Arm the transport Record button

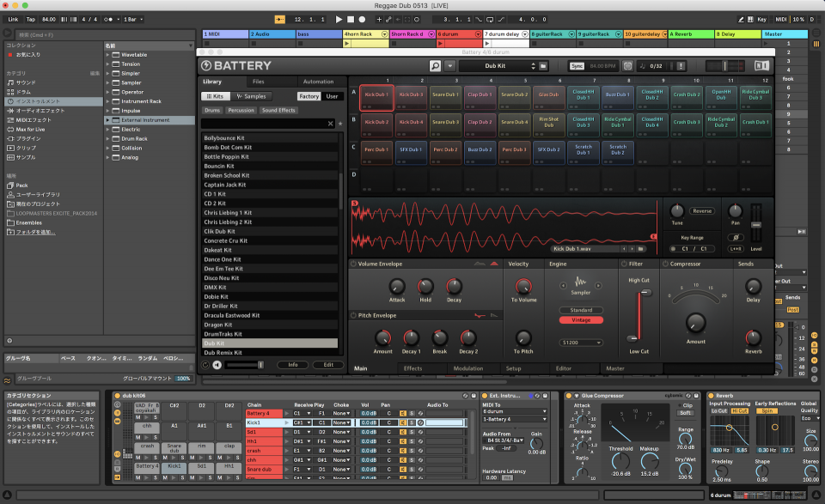tap(362, 20)
